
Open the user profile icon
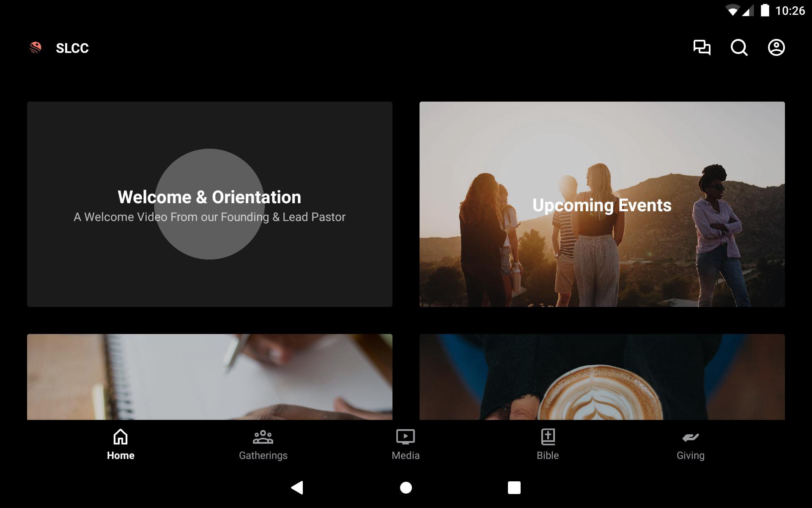click(x=776, y=47)
